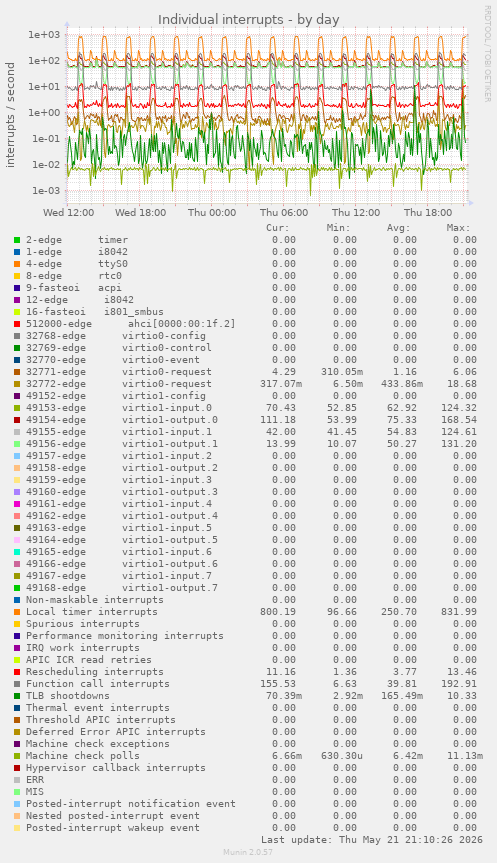The image size is (497, 863).
Task: Click the orange swatch for 4-edge ttyS0
Action: coord(17,264)
